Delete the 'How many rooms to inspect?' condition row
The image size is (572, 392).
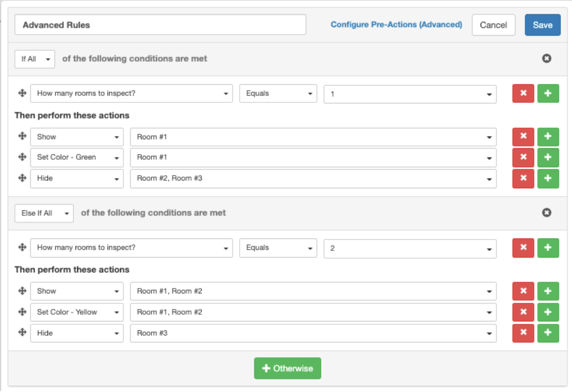pos(522,93)
